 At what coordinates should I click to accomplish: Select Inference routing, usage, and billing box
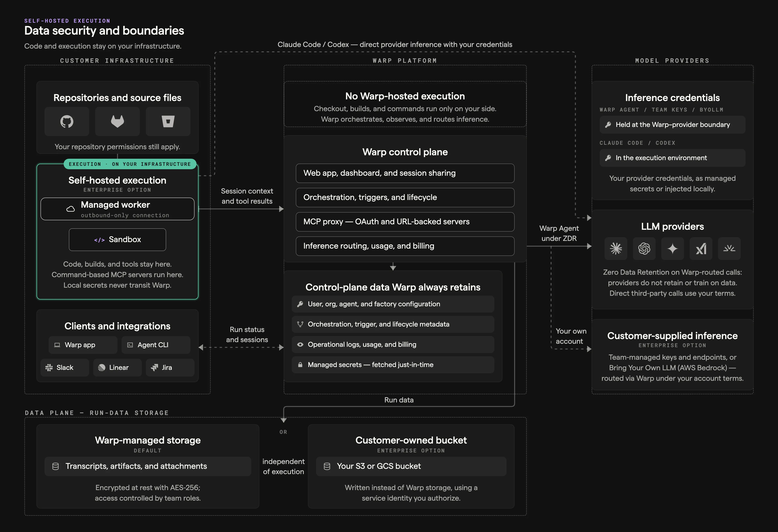point(405,246)
